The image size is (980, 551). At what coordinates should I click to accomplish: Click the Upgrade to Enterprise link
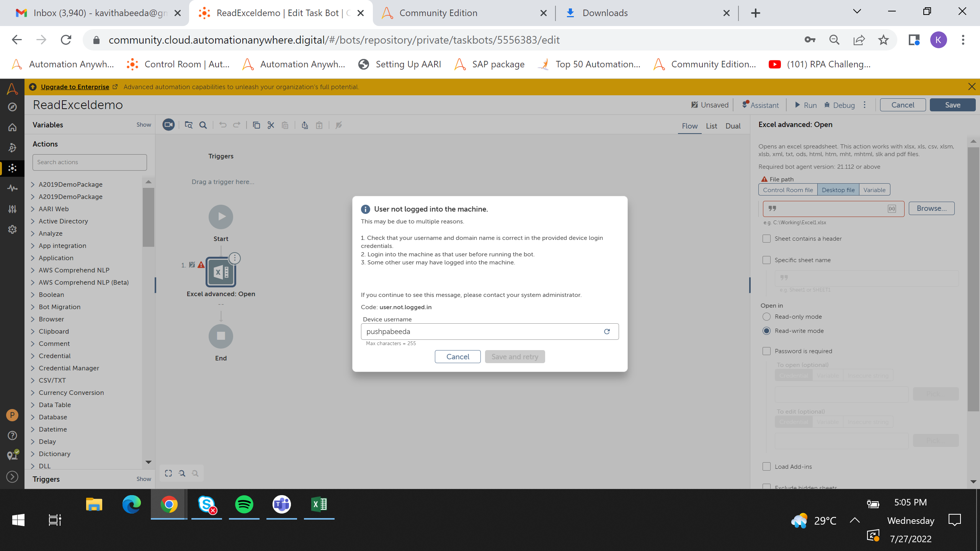coord(75,87)
